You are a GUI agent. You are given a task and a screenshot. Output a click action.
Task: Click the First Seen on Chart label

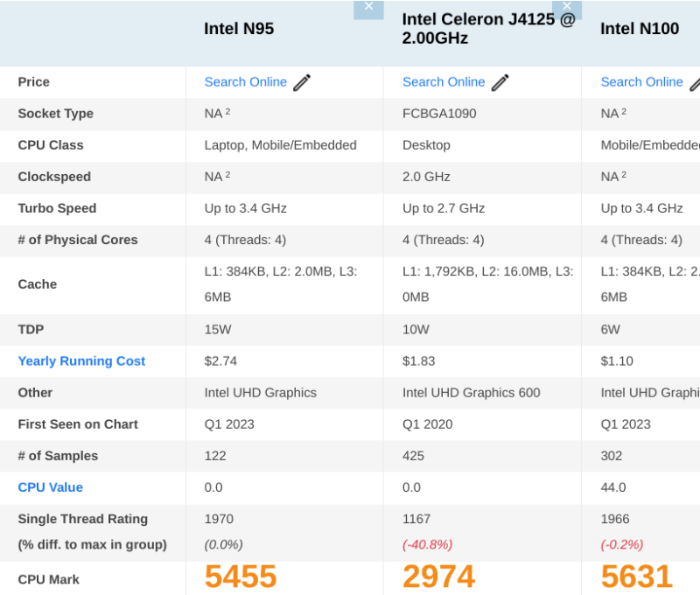tap(78, 424)
